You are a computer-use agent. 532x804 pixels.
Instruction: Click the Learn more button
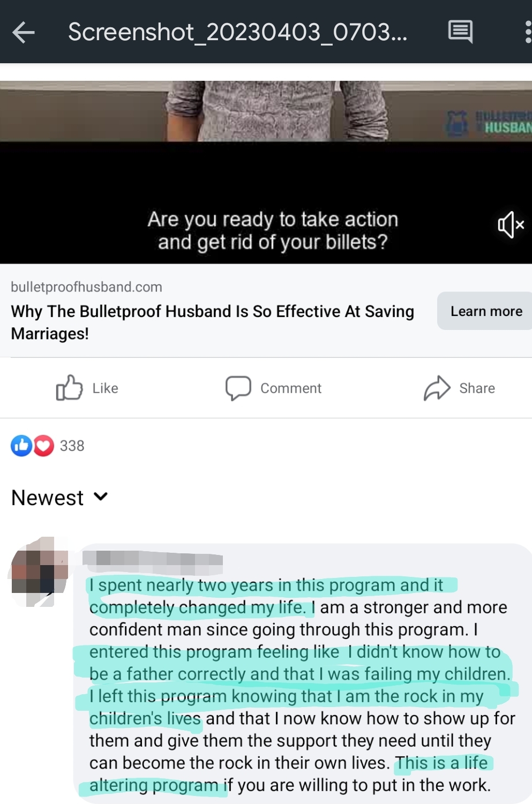coord(485,311)
